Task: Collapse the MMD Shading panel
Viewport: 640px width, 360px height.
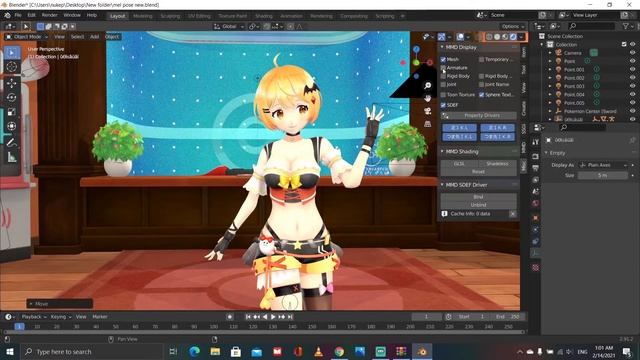Action: click(x=442, y=151)
